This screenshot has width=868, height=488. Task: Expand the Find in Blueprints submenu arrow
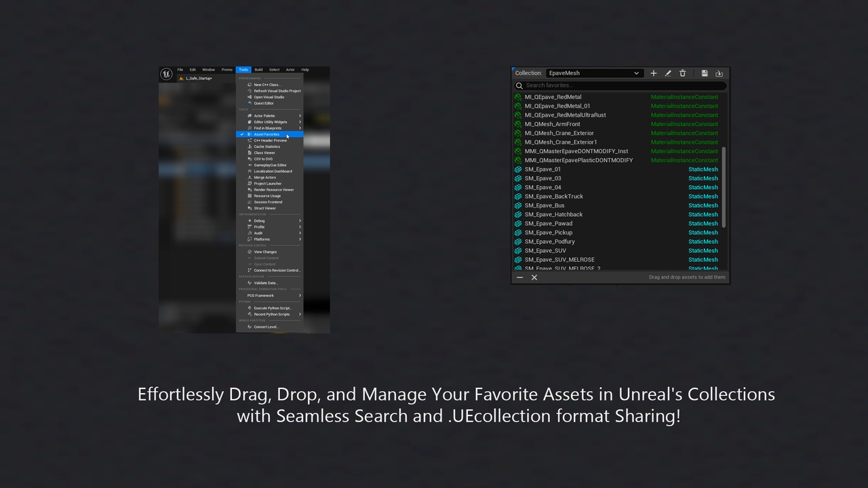300,128
